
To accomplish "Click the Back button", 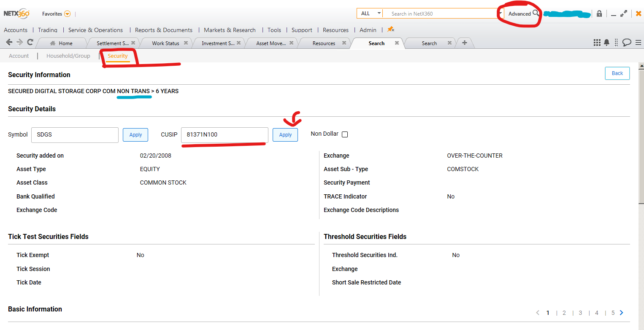I will click(617, 73).
